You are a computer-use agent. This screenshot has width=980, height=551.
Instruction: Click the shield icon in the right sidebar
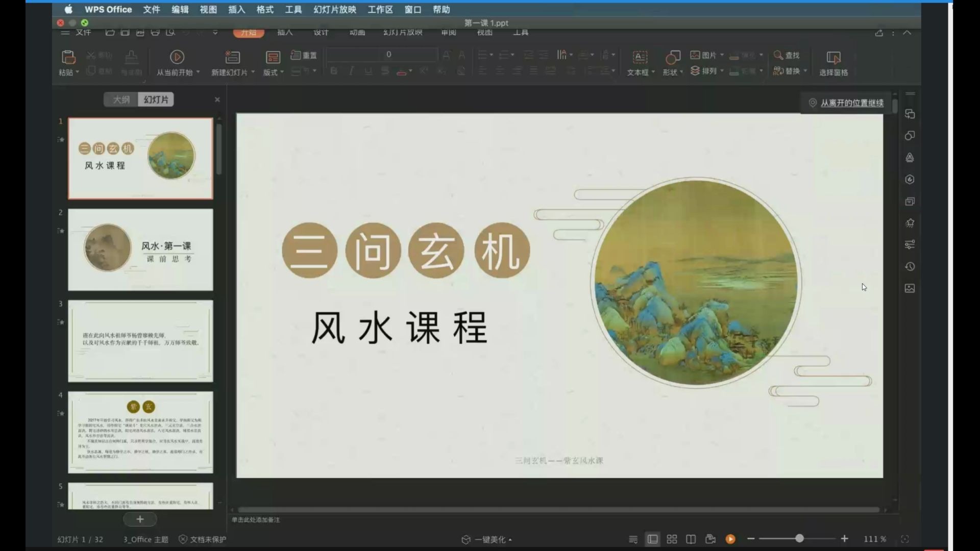pyautogui.click(x=910, y=180)
